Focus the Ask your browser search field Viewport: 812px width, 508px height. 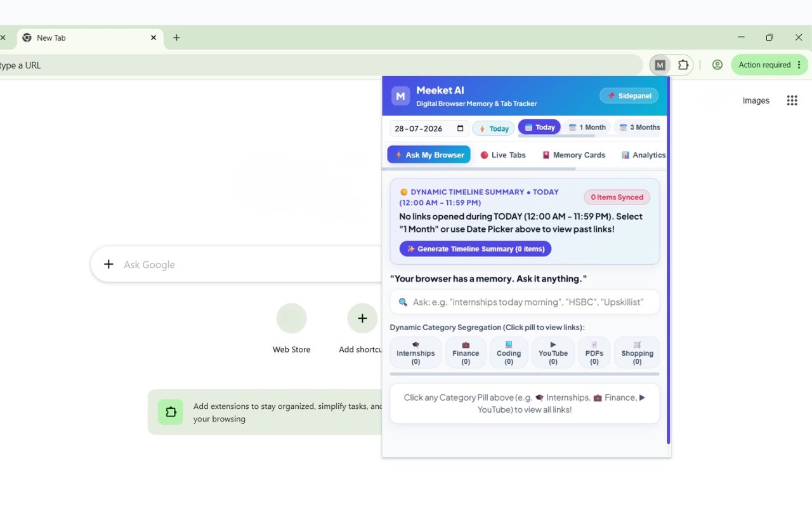(525, 302)
